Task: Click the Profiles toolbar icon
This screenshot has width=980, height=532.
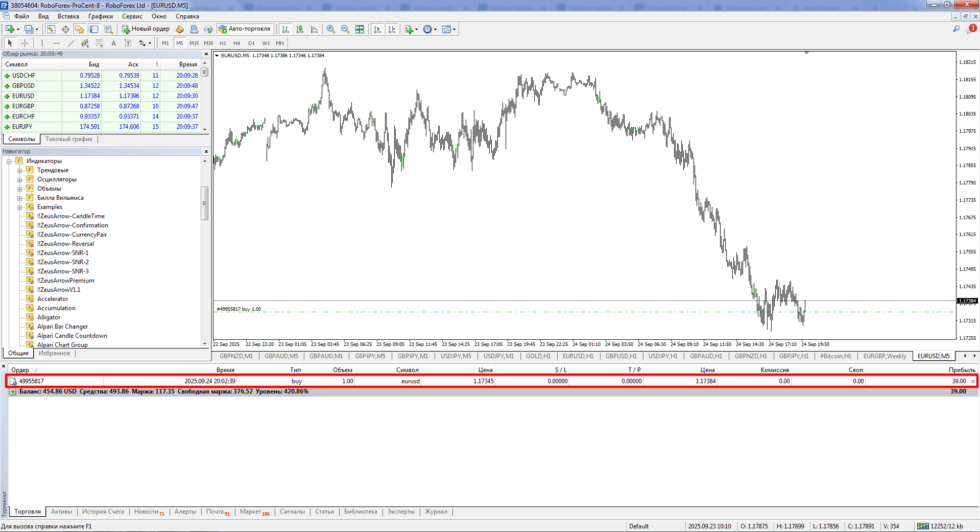Action: coord(29,29)
